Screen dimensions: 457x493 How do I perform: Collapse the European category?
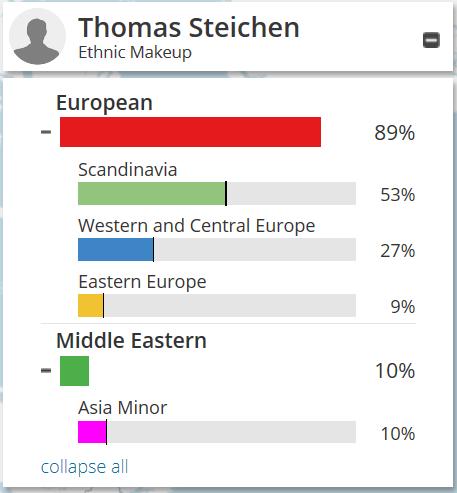pos(46,132)
